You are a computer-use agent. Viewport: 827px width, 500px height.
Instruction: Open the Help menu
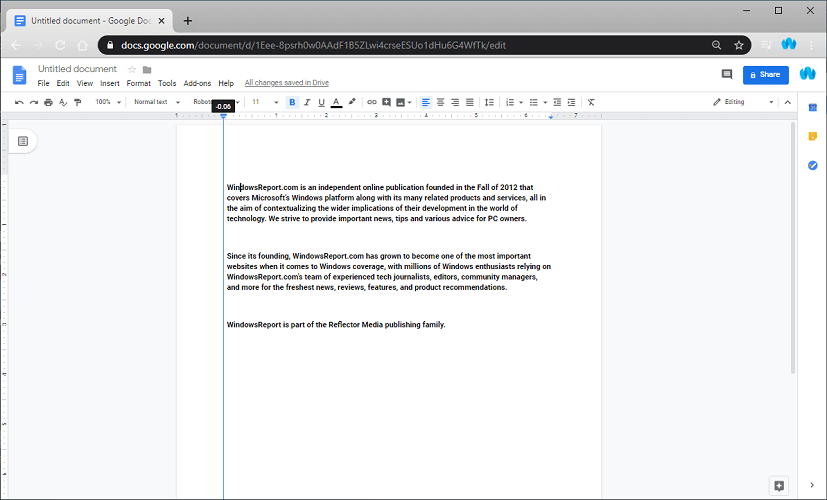(x=226, y=83)
